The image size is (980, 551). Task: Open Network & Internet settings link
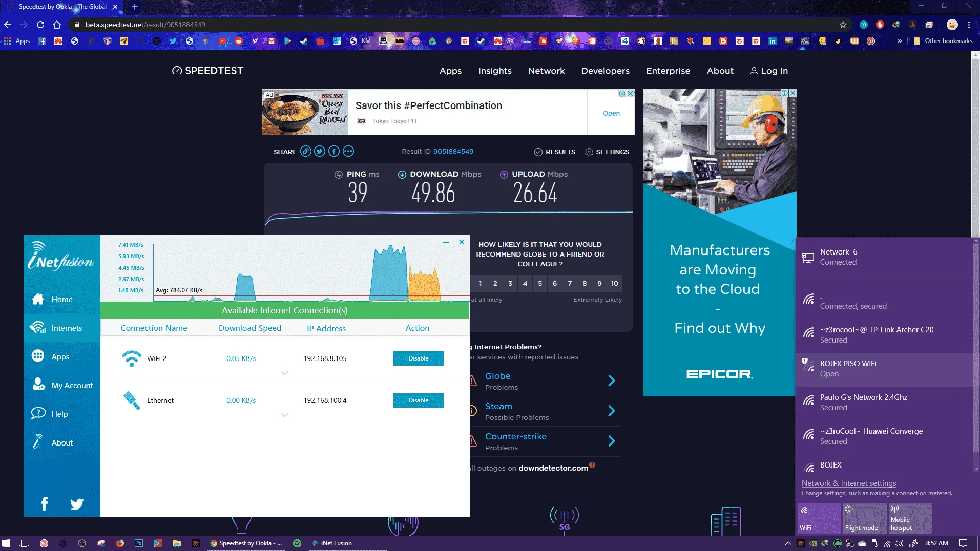point(849,483)
